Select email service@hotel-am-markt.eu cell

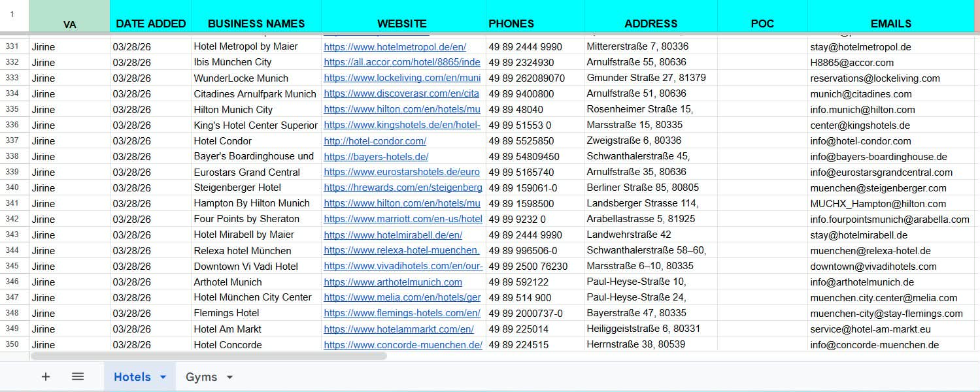(x=891, y=329)
